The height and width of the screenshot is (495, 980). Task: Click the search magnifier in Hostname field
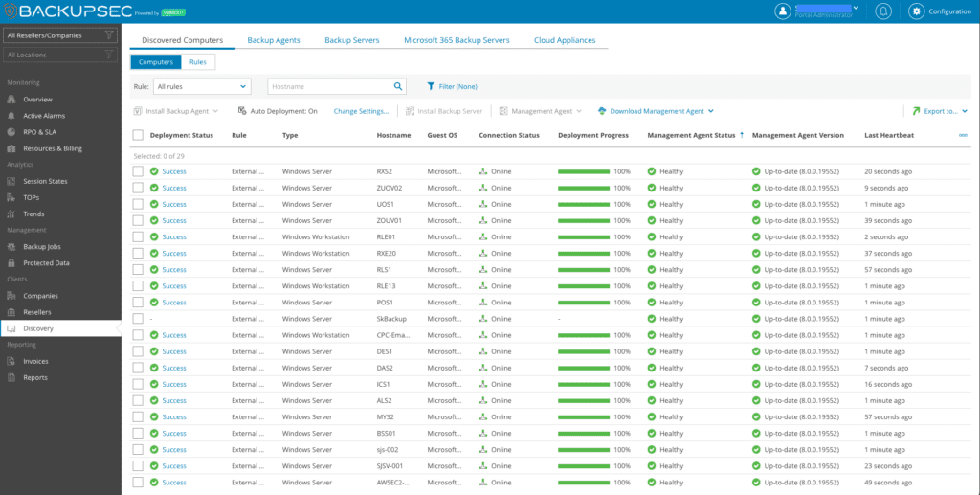click(398, 86)
